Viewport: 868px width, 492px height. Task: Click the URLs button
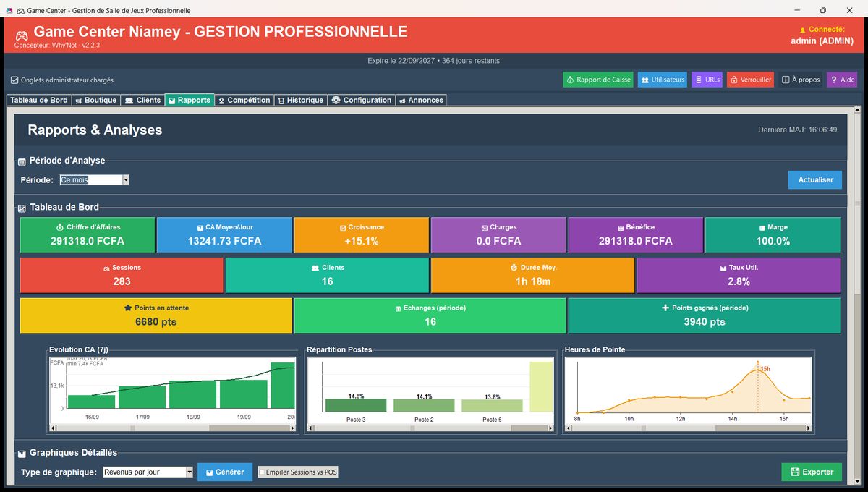point(707,80)
